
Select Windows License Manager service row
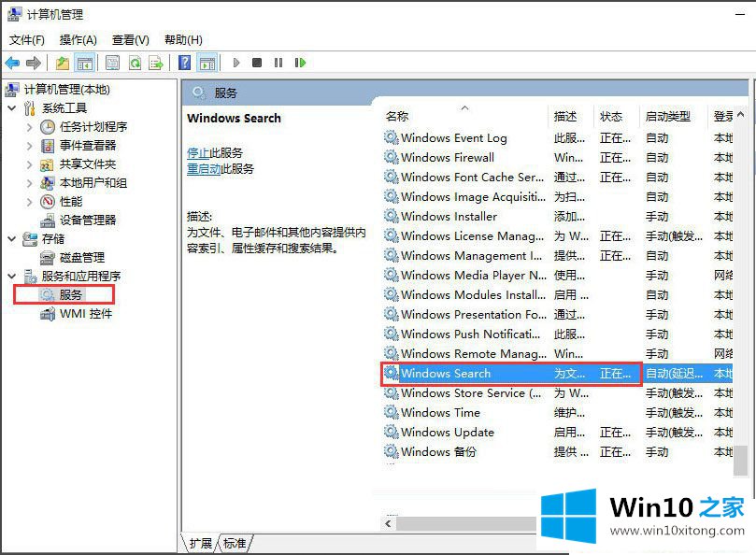point(557,236)
